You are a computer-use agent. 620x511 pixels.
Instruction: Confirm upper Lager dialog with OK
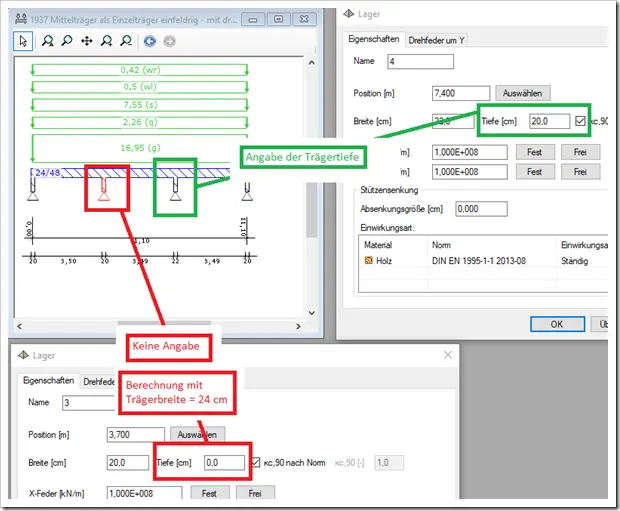pos(557,324)
